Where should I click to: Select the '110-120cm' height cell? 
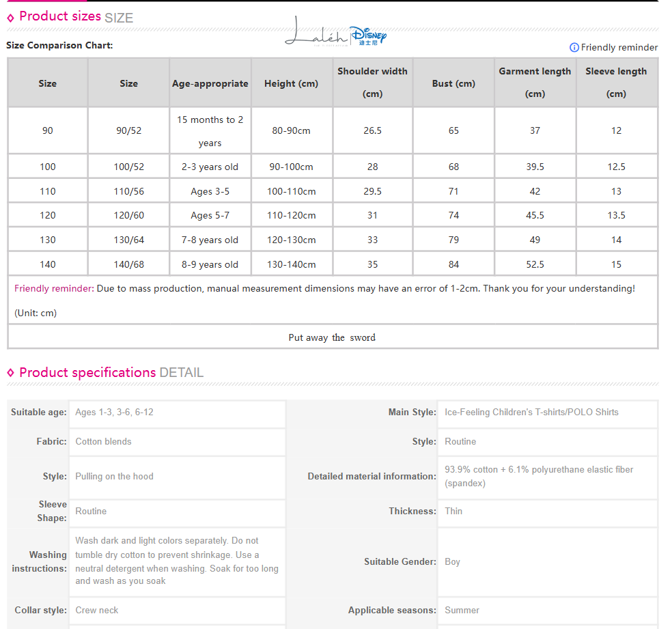(x=292, y=215)
